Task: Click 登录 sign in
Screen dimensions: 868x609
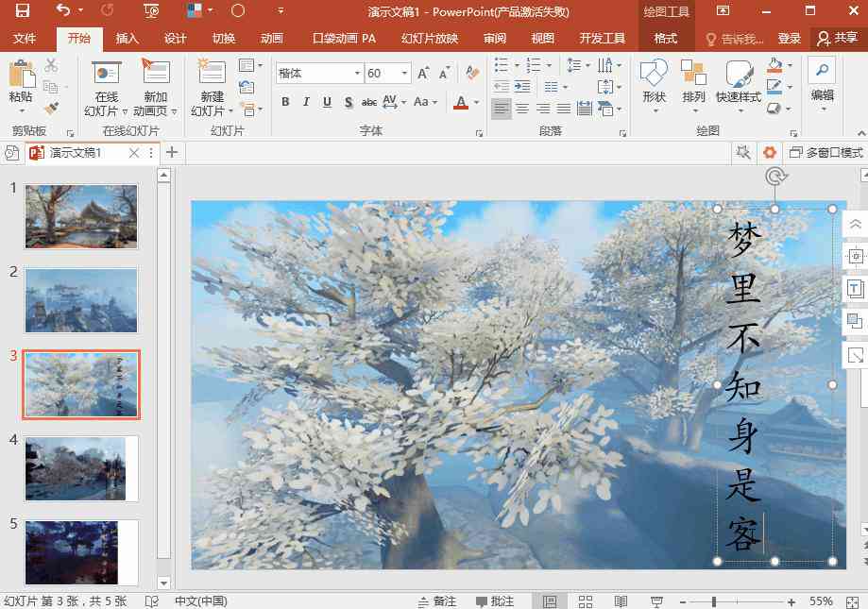Action: pyautogui.click(x=790, y=38)
